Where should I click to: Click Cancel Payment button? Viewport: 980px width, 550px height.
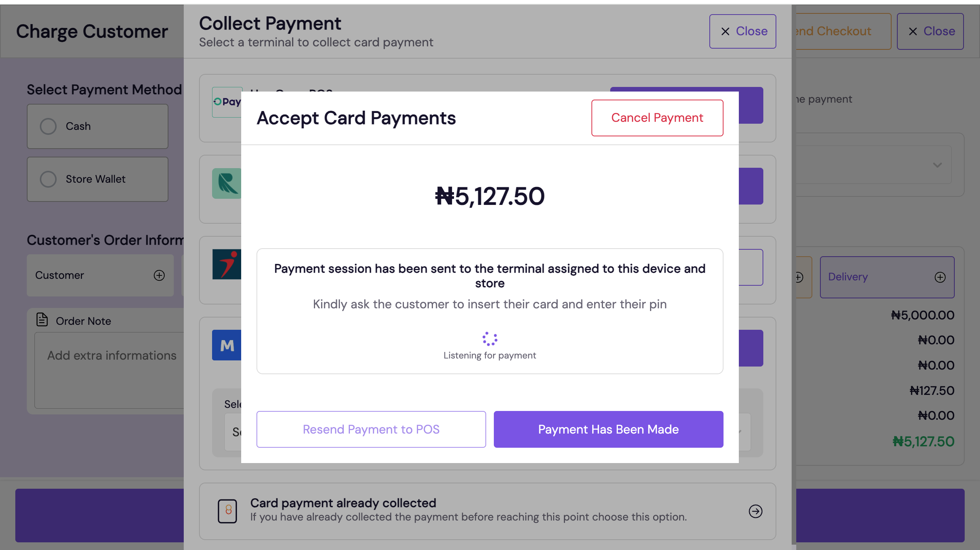point(657,118)
